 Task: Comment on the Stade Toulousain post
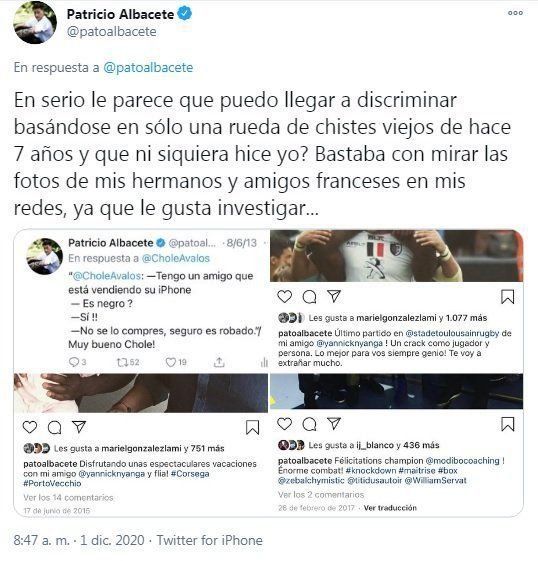click(309, 297)
